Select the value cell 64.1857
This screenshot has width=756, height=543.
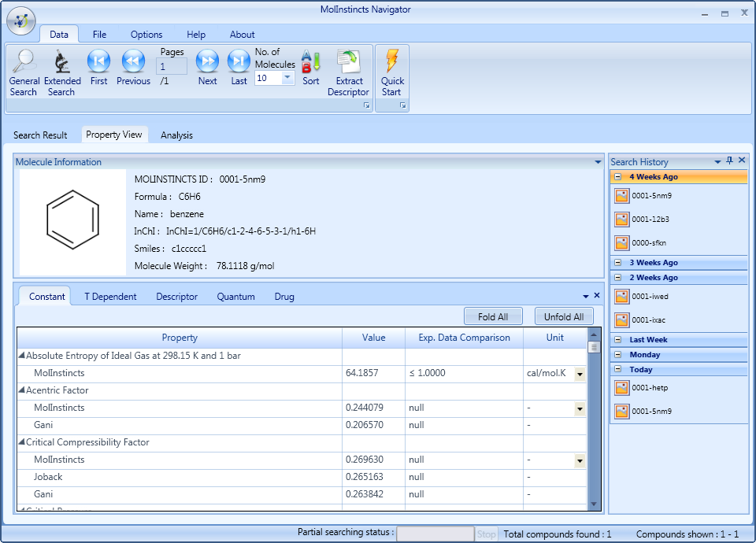[x=373, y=373]
